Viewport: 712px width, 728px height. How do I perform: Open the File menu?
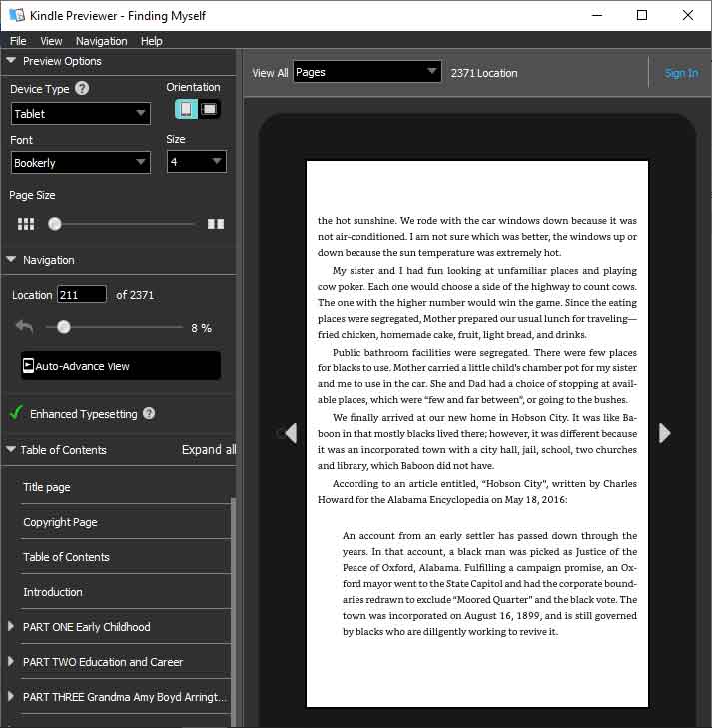18,41
